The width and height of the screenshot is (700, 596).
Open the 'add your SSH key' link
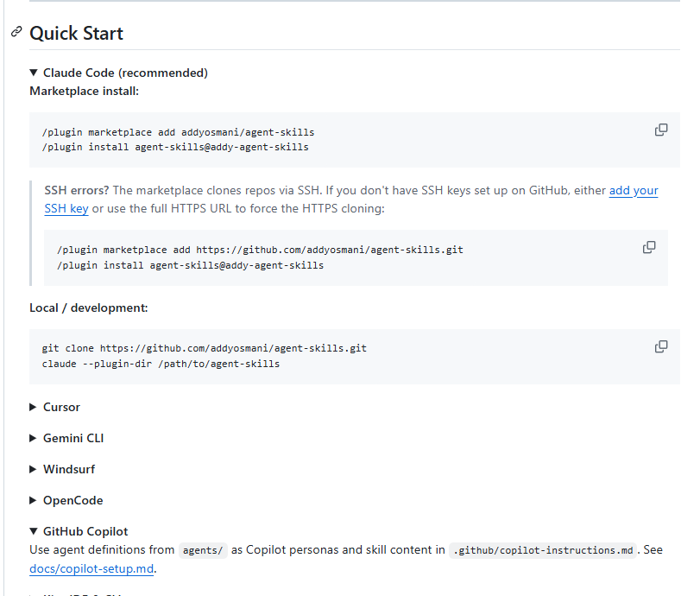coord(634,190)
